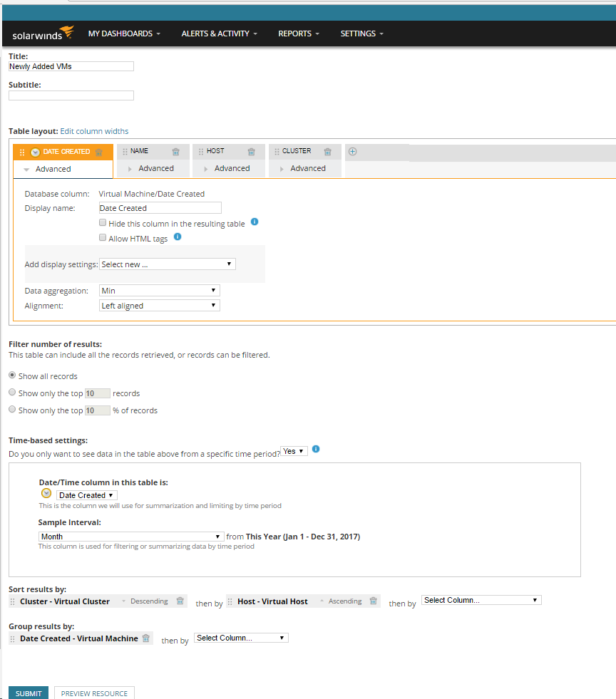The height and width of the screenshot is (699, 616).
Task: Open Date/Time column dropdown showing Date Created
Action: click(87, 495)
